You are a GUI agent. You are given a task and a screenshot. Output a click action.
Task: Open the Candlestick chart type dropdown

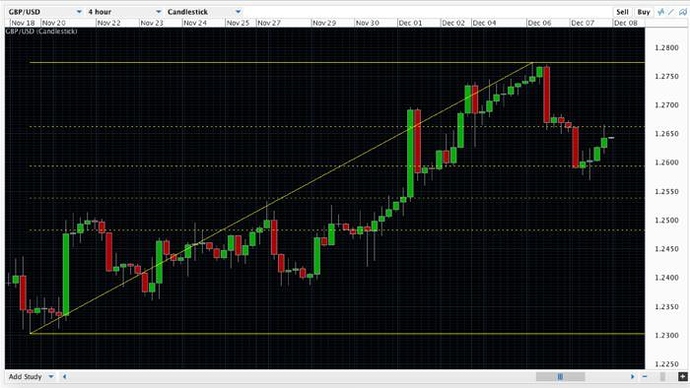pos(204,12)
